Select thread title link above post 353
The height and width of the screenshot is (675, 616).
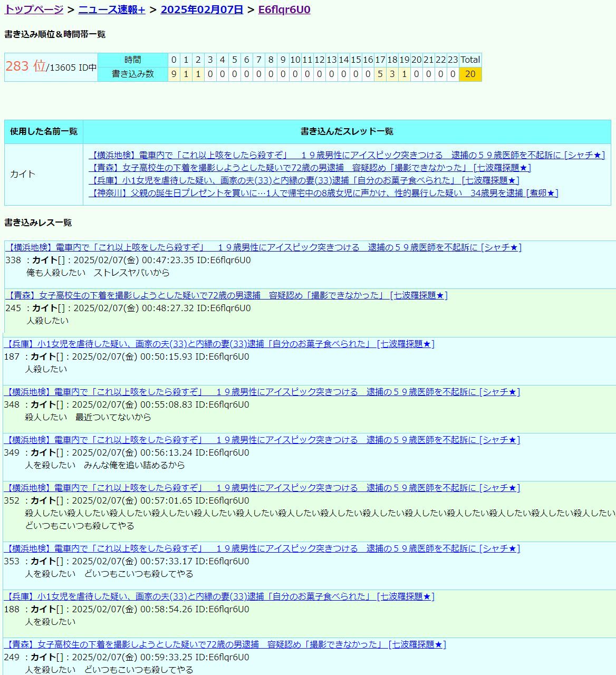pyautogui.click(x=262, y=548)
